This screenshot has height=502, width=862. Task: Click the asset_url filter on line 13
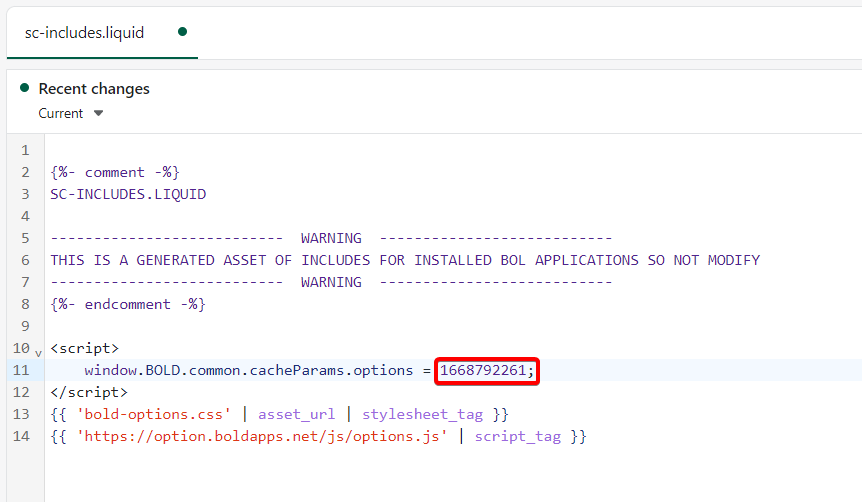click(x=296, y=414)
